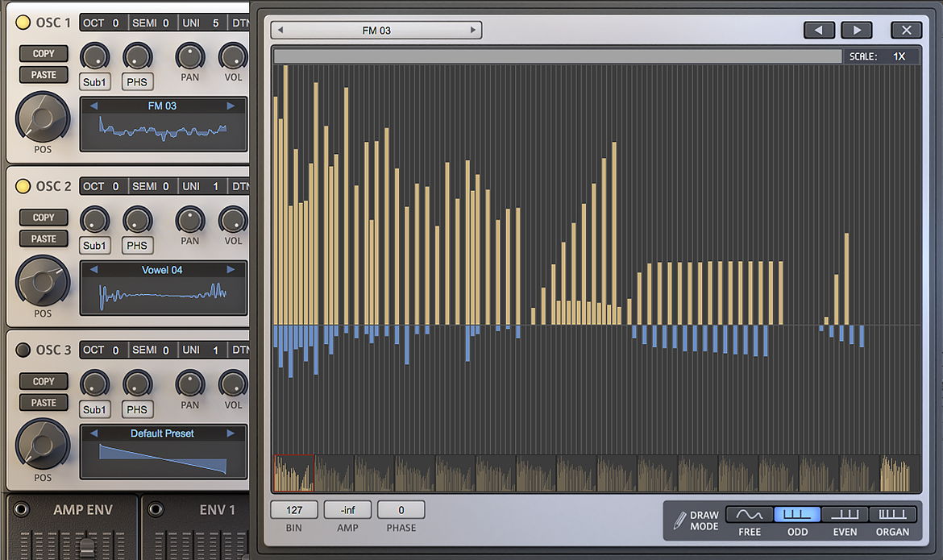Select the previous wavetable frame arrow button
Image resolution: width=943 pixels, height=560 pixels.
[x=819, y=30]
